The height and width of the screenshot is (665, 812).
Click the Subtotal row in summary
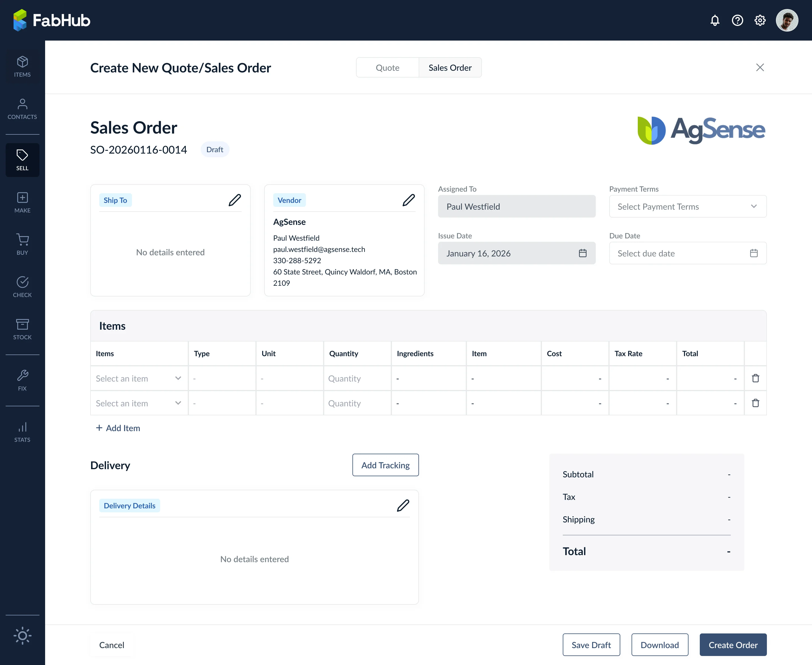[646, 474]
